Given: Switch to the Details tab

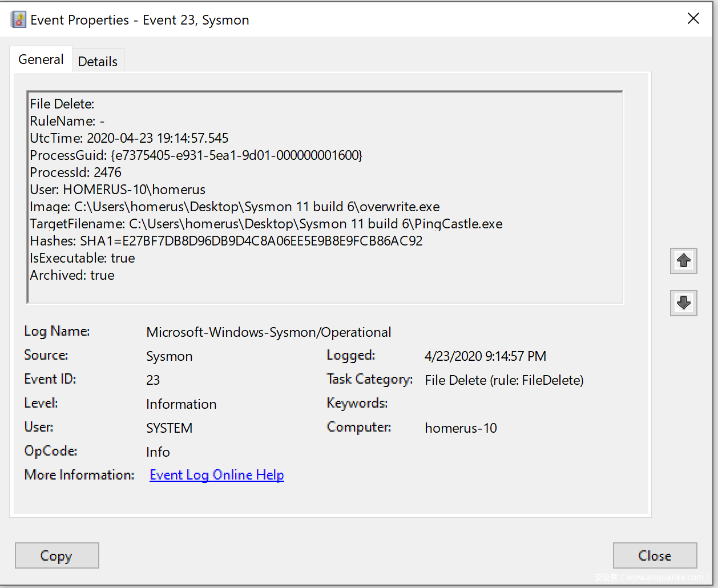Looking at the screenshot, I should [98, 62].
